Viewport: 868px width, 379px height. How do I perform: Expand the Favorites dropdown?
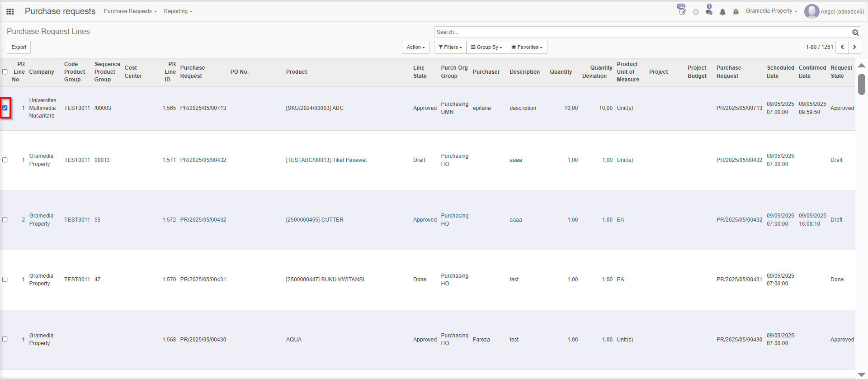pos(527,47)
